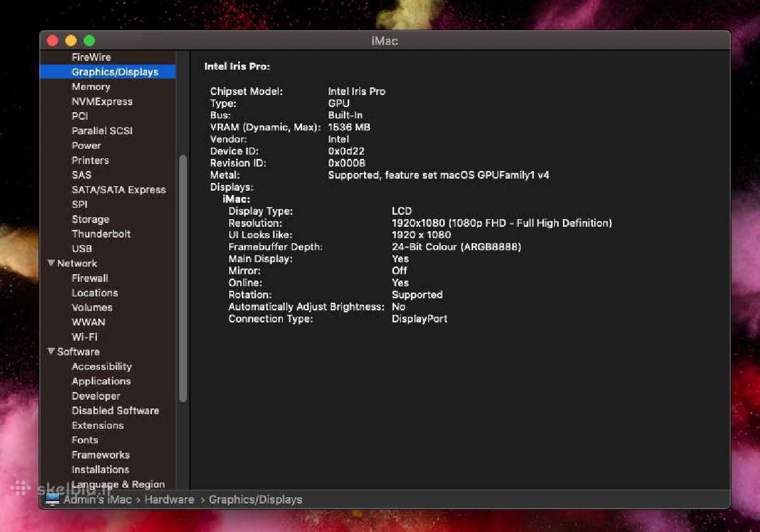Click the sidebar vertical scrollbar

(x=183, y=278)
